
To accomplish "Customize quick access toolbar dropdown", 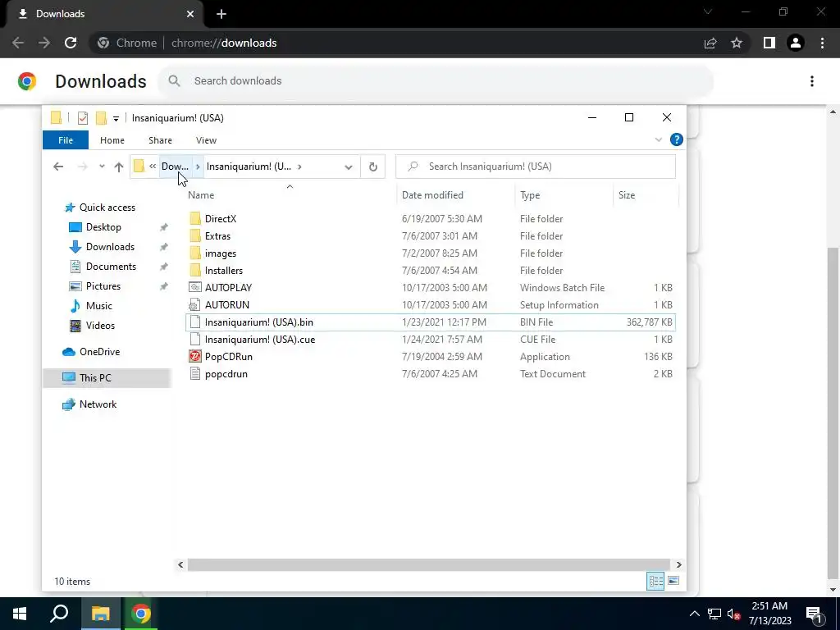I will point(116,118).
